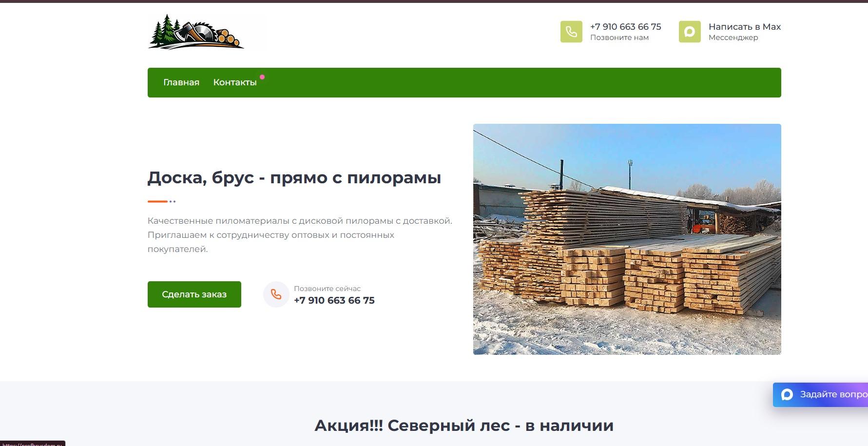
Task: Click the pink notification dot next to Контакты
Action: (262, 77)
